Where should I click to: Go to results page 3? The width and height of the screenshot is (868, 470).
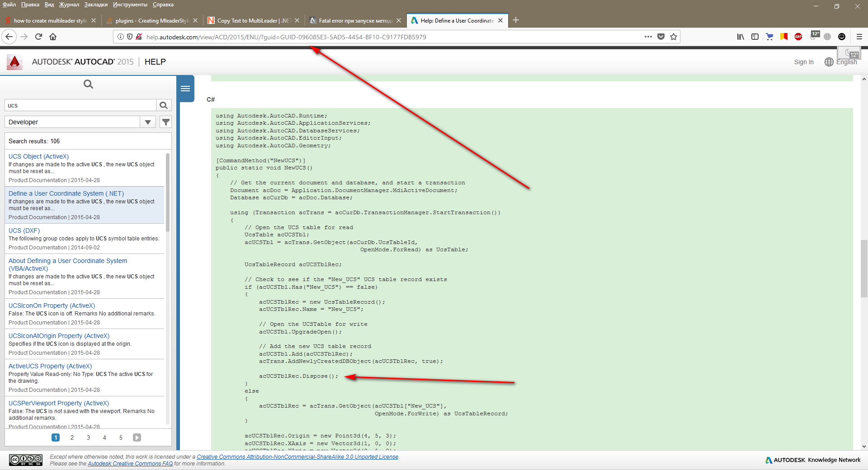point(88,437)
